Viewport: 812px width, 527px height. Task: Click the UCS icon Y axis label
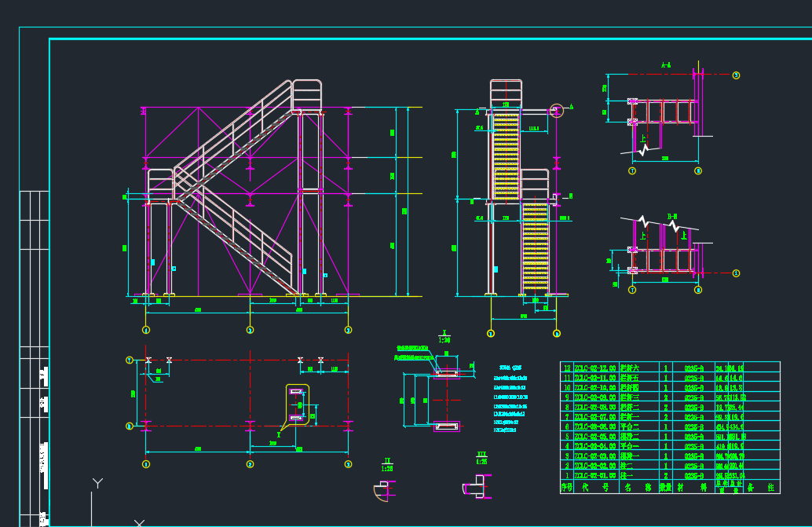pos(97,483)
